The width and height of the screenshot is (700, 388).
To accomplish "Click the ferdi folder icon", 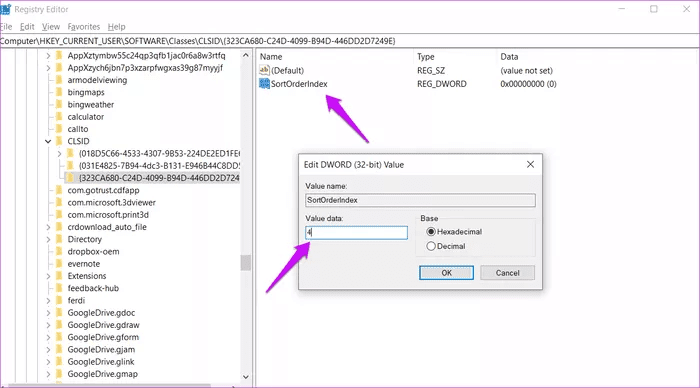I will coord(59,300).
